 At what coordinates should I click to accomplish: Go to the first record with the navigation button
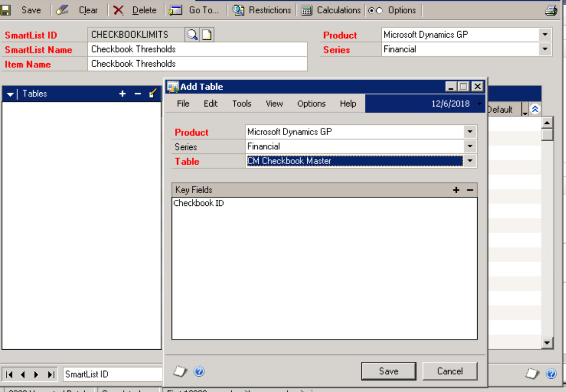9,374
